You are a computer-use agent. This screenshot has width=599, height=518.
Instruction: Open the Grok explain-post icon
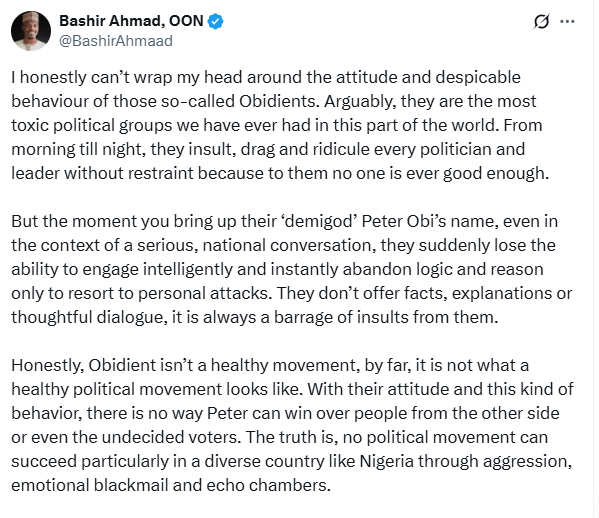pyautogui.click(x=541, y=21)
